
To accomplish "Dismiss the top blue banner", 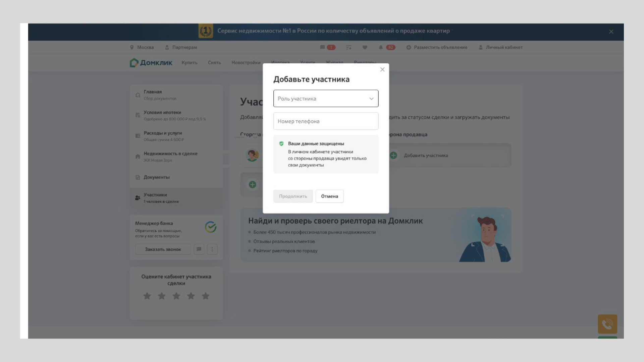I will click(611, 32).
